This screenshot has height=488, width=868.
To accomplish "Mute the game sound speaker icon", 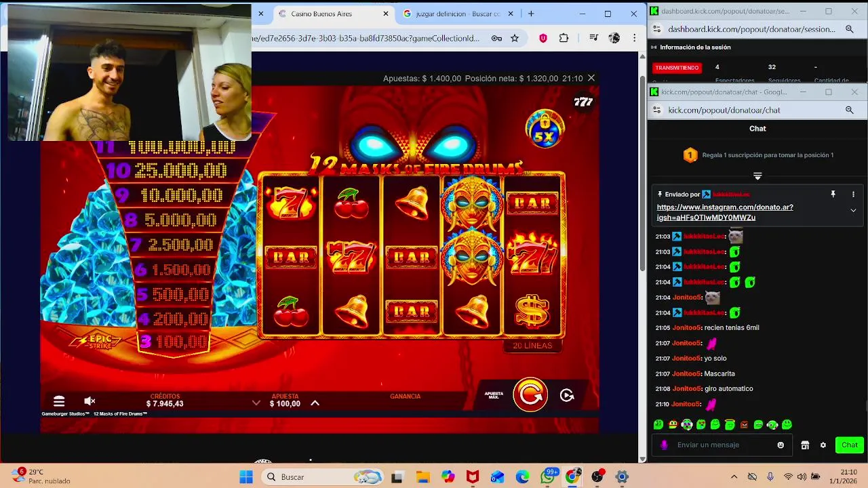I will [90, 401].
